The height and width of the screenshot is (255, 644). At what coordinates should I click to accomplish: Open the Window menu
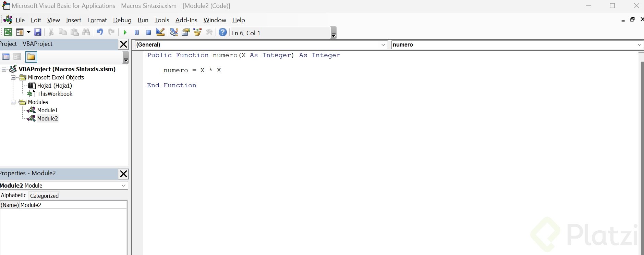tap(215, 20)
